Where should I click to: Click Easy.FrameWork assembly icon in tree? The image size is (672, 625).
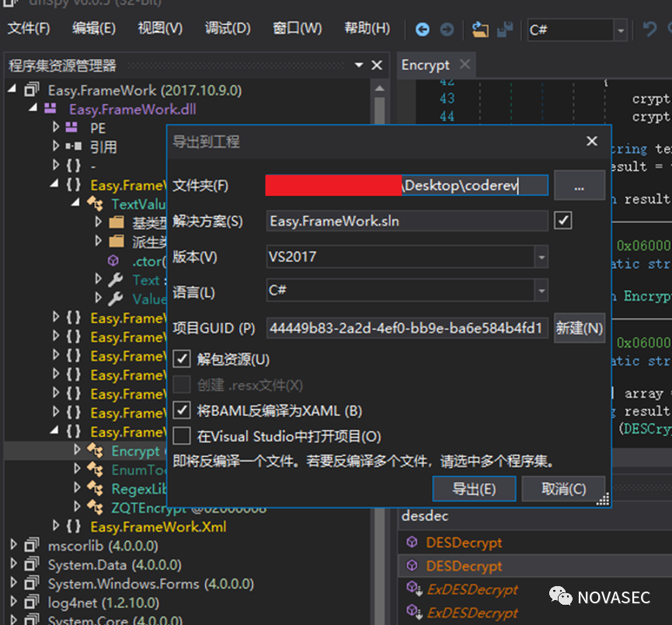31,90
